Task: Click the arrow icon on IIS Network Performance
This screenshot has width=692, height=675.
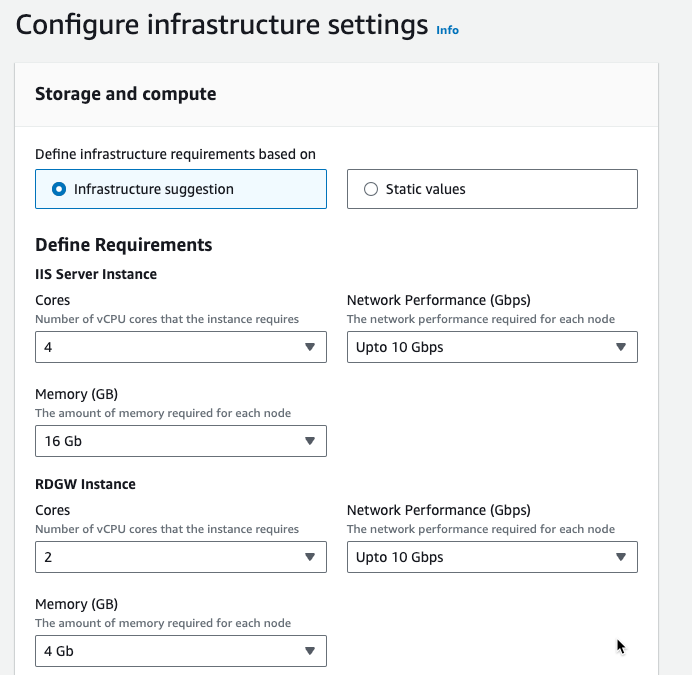Action: pos(621,347)
